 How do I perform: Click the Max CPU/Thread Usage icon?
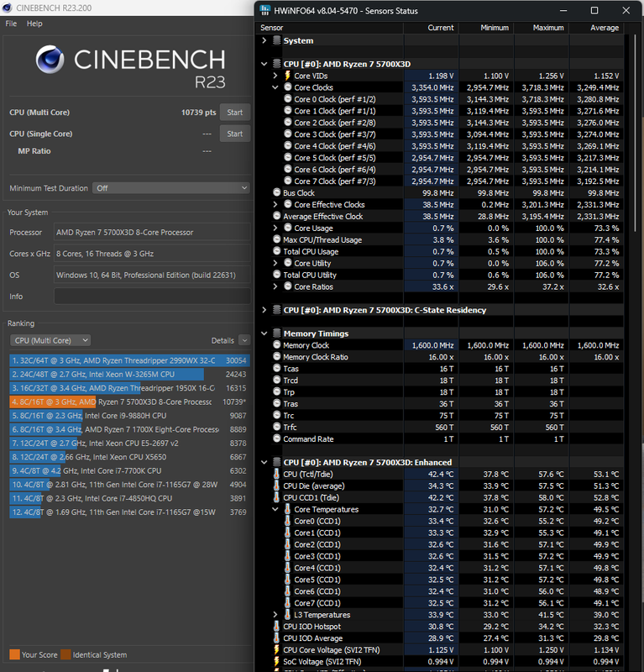(x=277, y=239)
